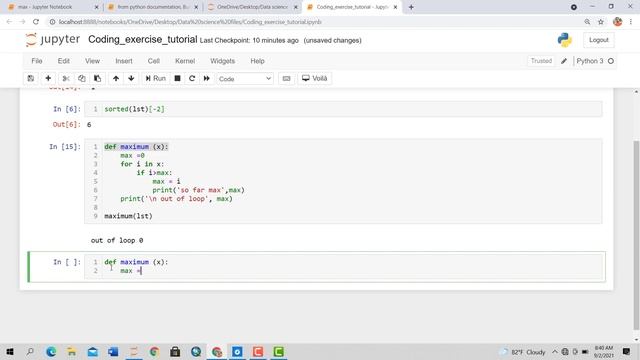
Task: Restart kernel and run all icon
Action: [207, 78]
